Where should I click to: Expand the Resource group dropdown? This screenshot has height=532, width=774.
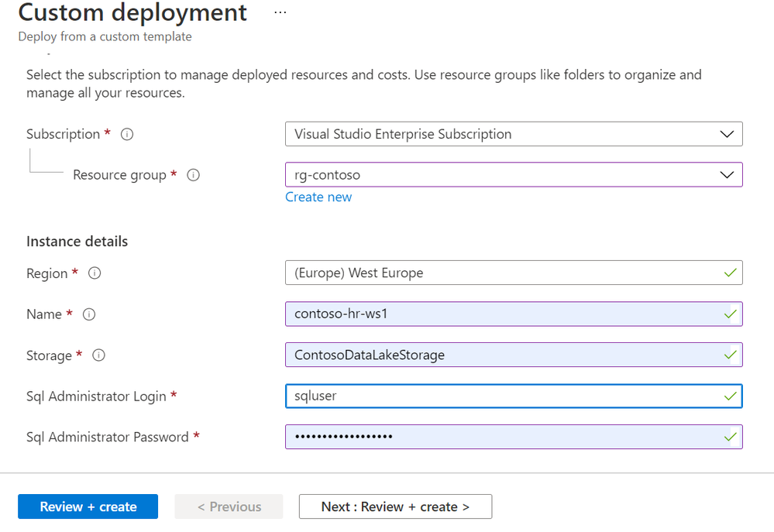(513, 175)
